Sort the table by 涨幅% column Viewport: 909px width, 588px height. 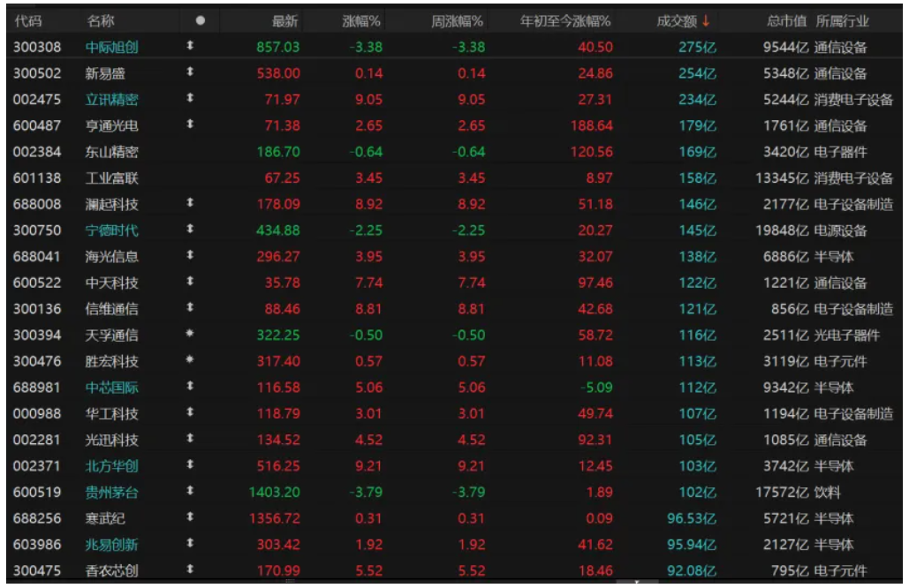click(x=362, y=21)
